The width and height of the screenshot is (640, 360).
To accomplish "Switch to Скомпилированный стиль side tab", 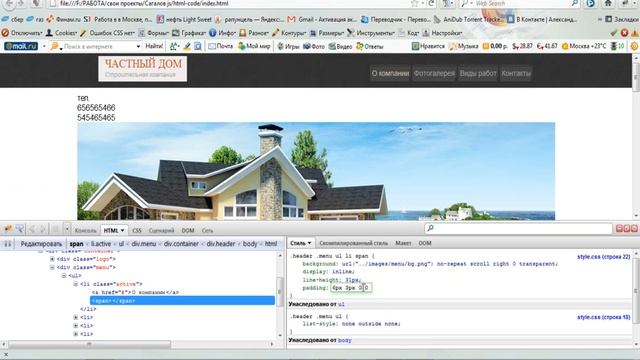I will point(353,243).
